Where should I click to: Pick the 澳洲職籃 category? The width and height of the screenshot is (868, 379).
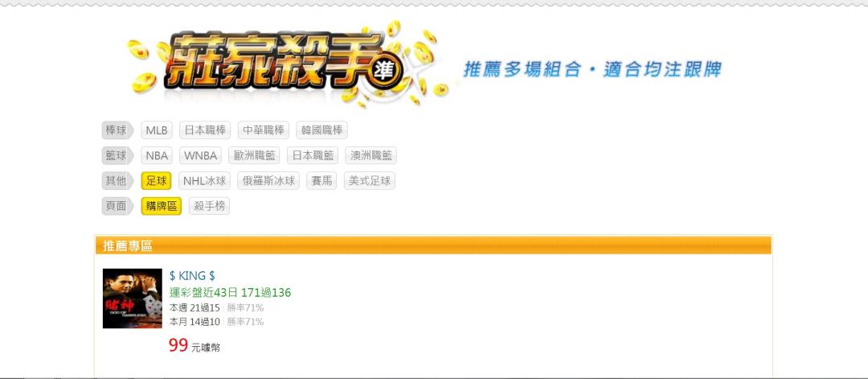coord(371,155)
